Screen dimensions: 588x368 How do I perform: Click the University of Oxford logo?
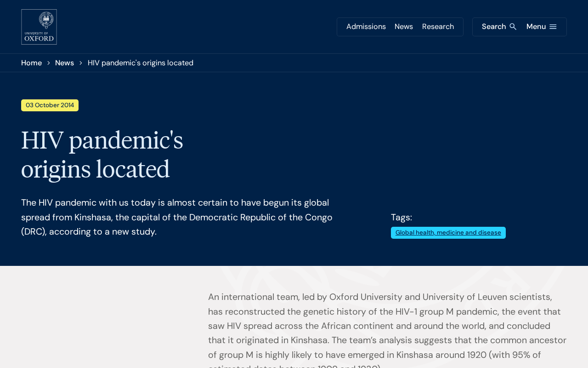click(x=39, y=27)
